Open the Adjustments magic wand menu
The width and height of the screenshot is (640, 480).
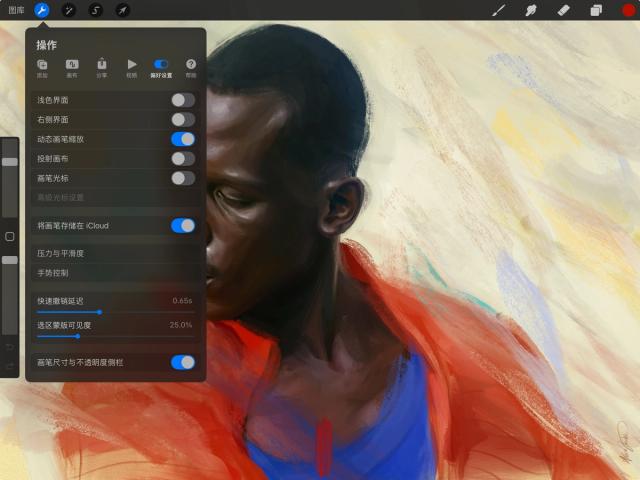[x=69, y=10]
